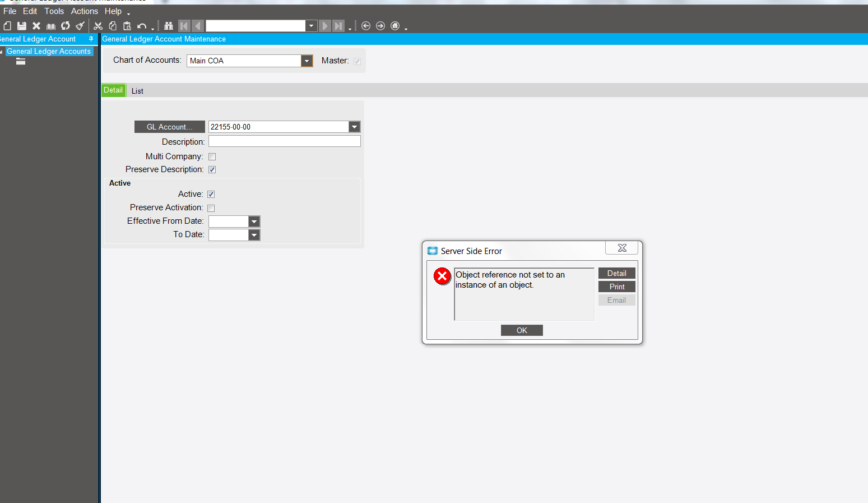The width and height of the screenshot is (868, 503).
Task: Click the open book toolbar icon
Action: 51,26
